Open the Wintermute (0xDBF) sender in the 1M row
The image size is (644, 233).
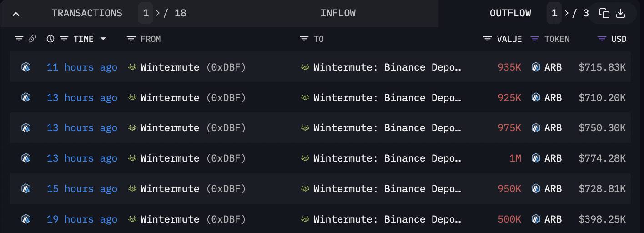click(193, 158)
